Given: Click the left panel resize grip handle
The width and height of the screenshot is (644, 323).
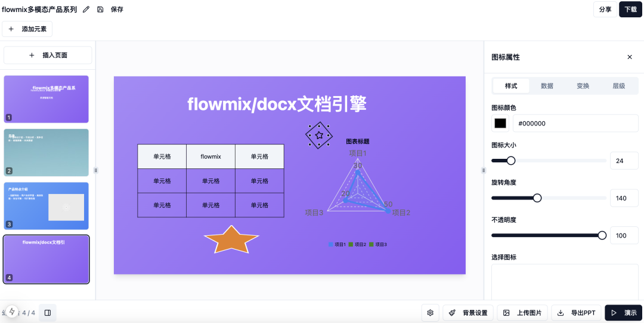Looking at the screenshot, I should (x=95, y=170).
